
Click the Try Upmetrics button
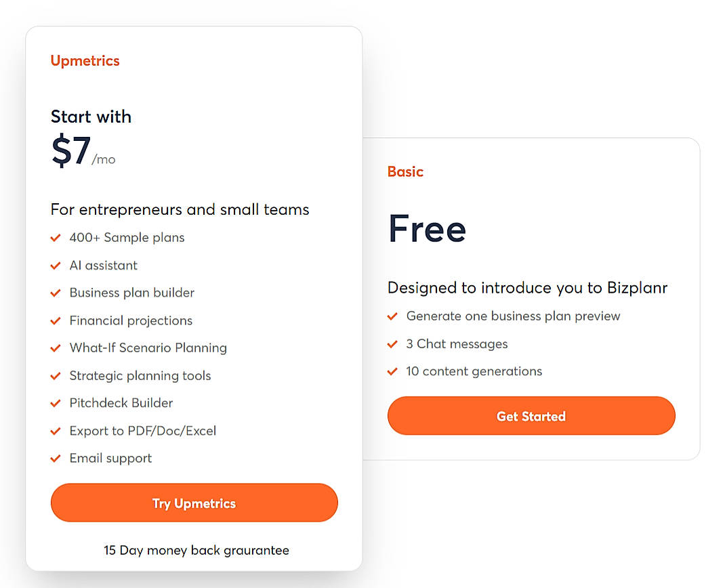click(194, 503)
